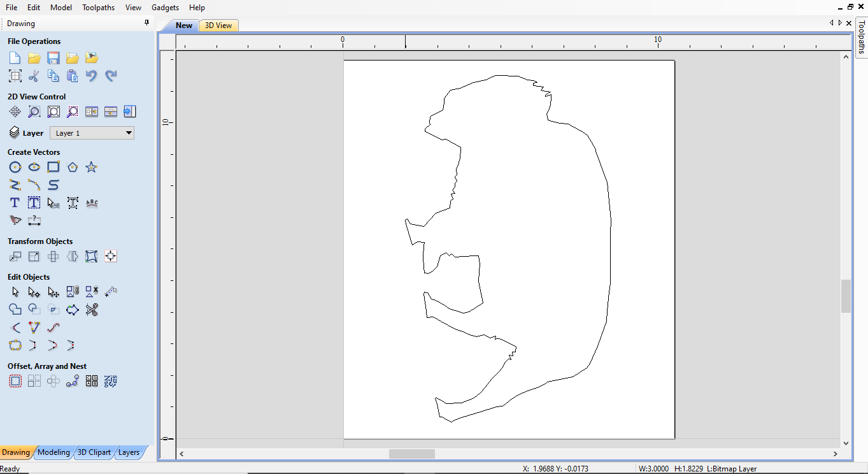Switch to the Modeling tab

click(53, 452)
